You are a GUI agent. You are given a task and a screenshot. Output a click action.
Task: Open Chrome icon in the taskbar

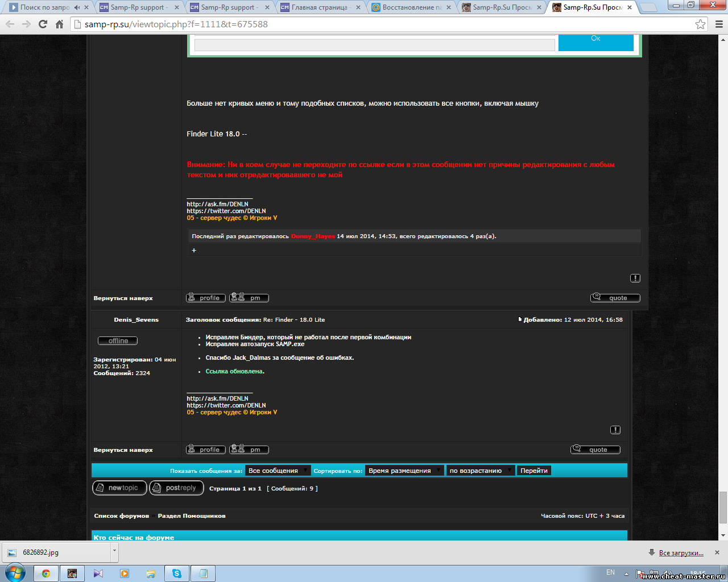(46, 573)
